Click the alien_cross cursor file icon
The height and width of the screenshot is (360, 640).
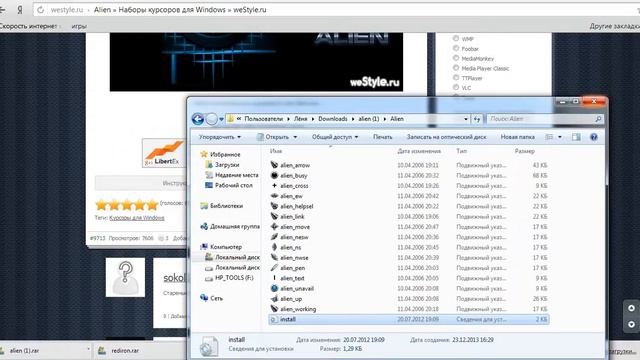pyautogui.click(x=274, y=185)
